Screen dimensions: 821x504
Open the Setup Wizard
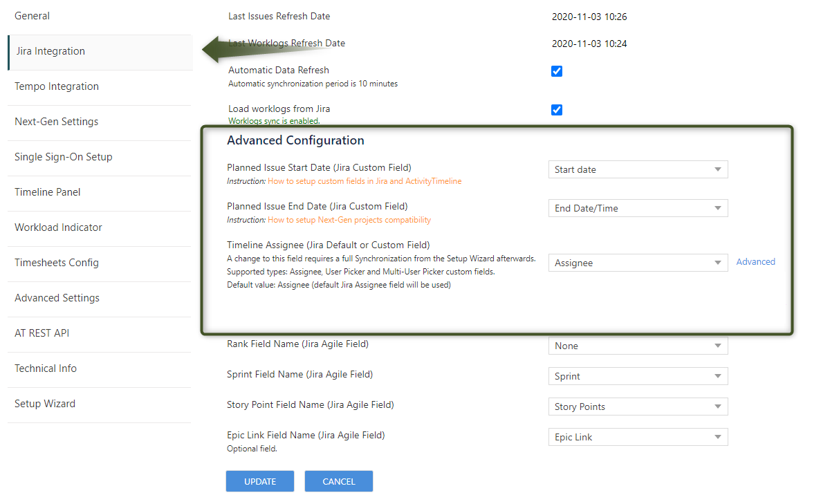tap(45, 404)
